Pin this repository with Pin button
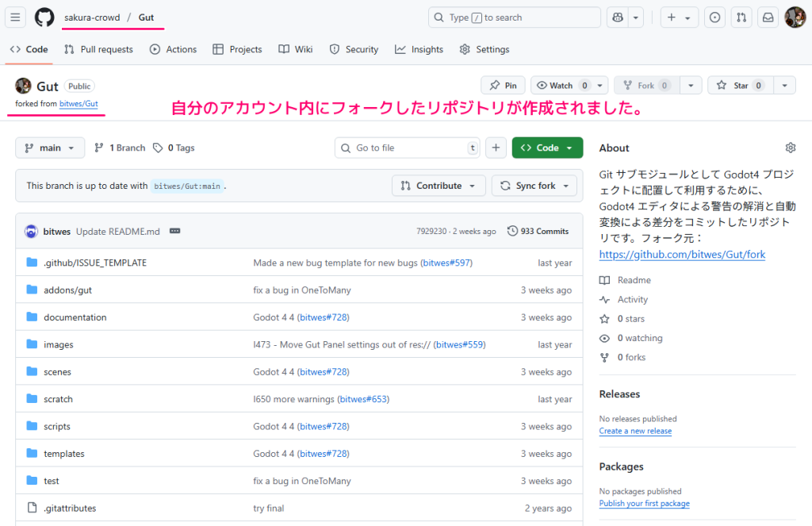 pyautogui.click(x=503, y=86)
